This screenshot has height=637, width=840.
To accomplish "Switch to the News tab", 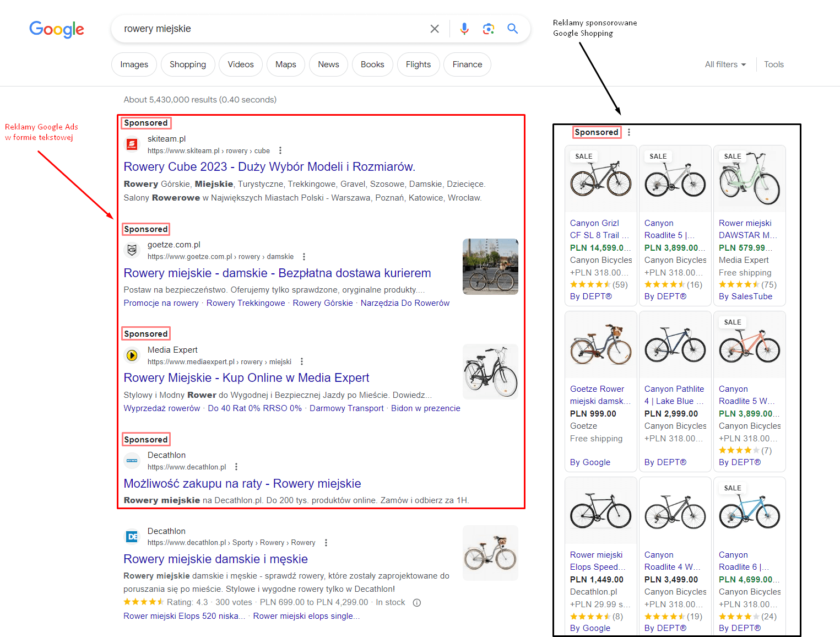I will [328, 64].
